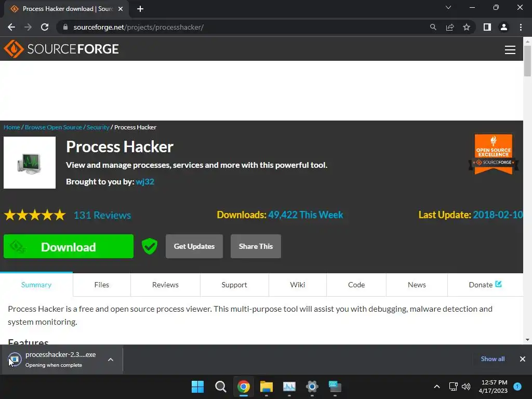The width and height of the screenshot is (532, 399).
Task: Click the page vertical scrollbar thumb
Action: [x=527, y=61]
